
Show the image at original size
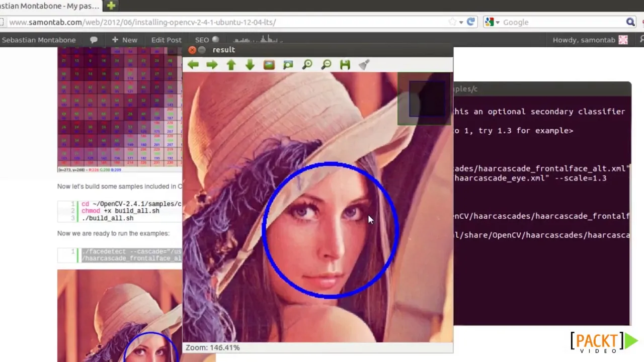pos(269,65)
